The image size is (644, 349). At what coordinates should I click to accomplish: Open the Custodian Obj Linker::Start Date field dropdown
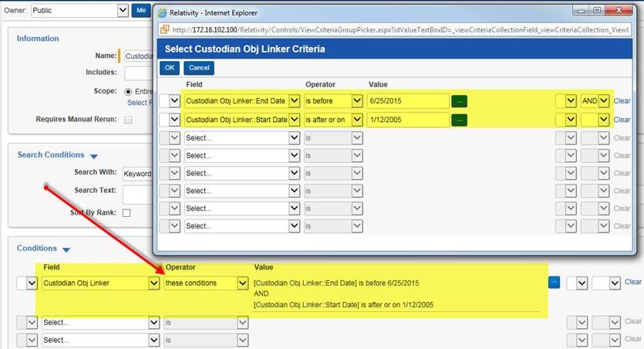[x=242, y=120]
